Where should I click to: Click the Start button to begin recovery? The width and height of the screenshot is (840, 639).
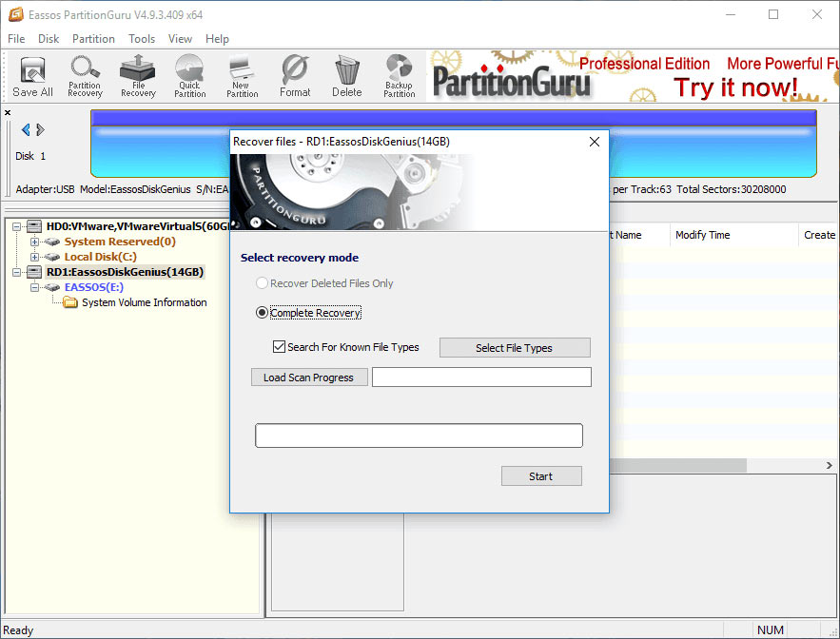(x=541, y=475)
